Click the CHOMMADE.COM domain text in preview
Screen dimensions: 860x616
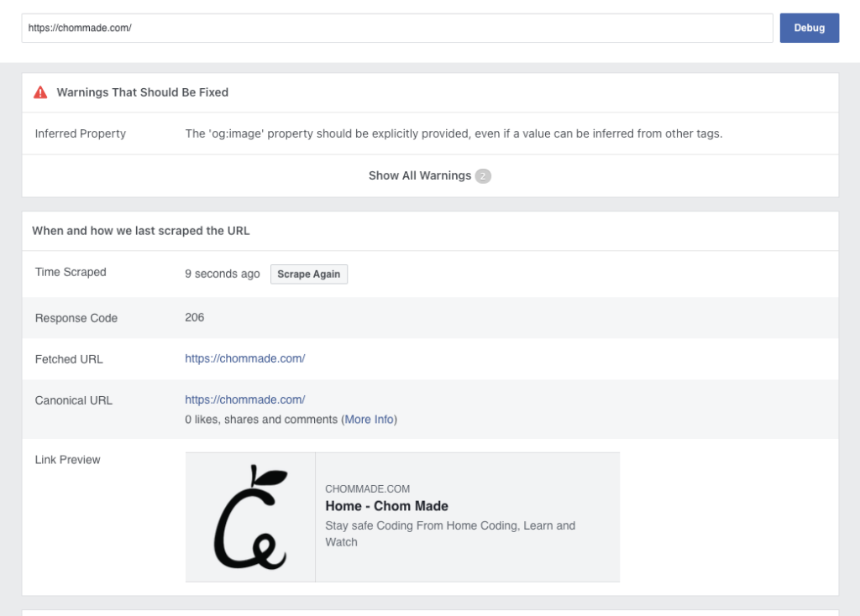tap(367, 489)
